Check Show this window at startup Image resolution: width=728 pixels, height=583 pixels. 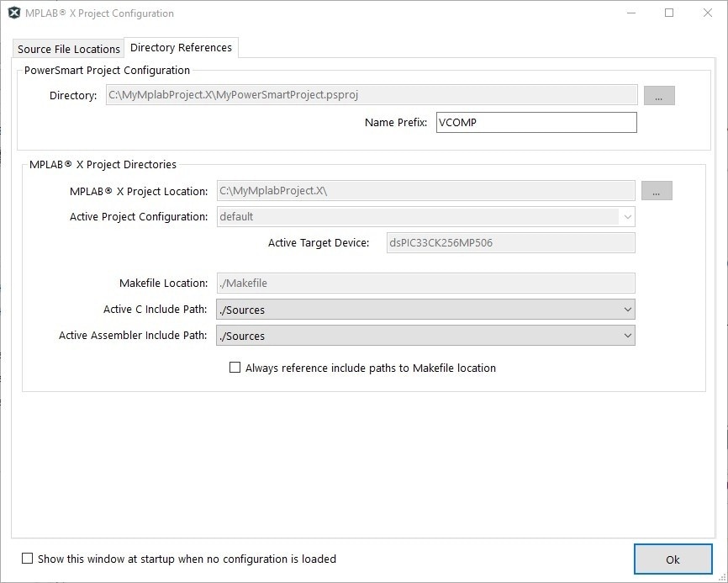(x=28, y=559)
